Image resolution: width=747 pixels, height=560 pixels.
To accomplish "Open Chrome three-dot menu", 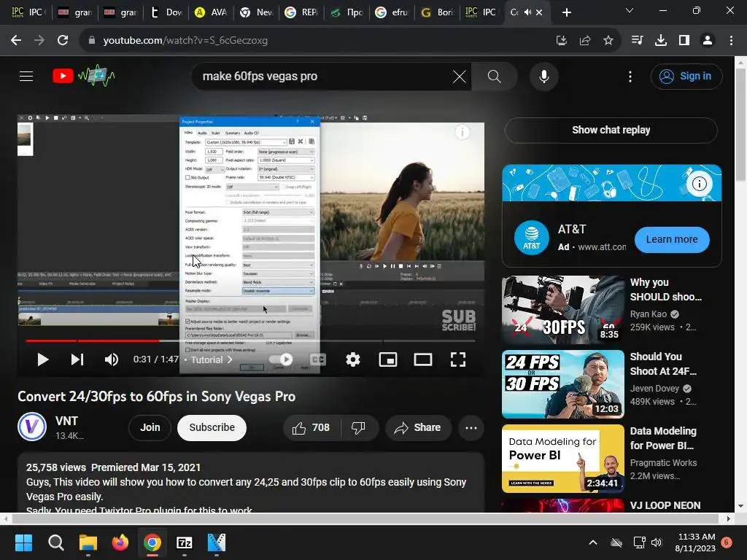I will 731,41.
